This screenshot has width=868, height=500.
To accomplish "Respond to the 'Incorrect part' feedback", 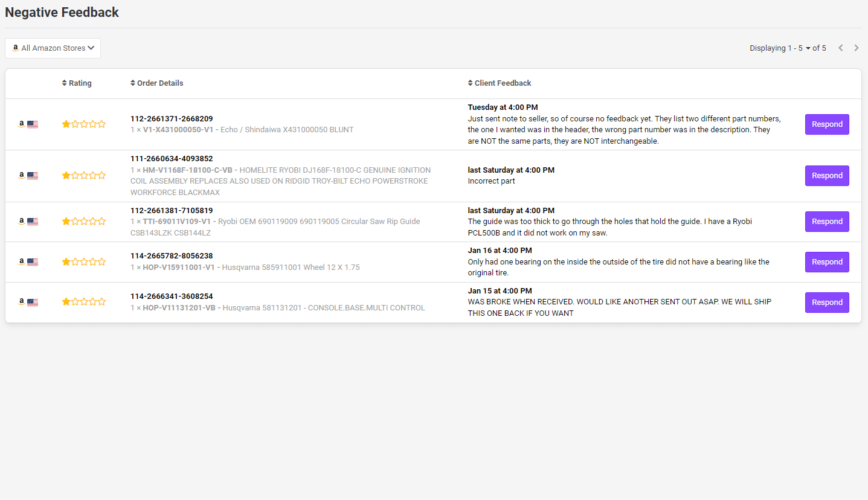I will coord(827,176).
